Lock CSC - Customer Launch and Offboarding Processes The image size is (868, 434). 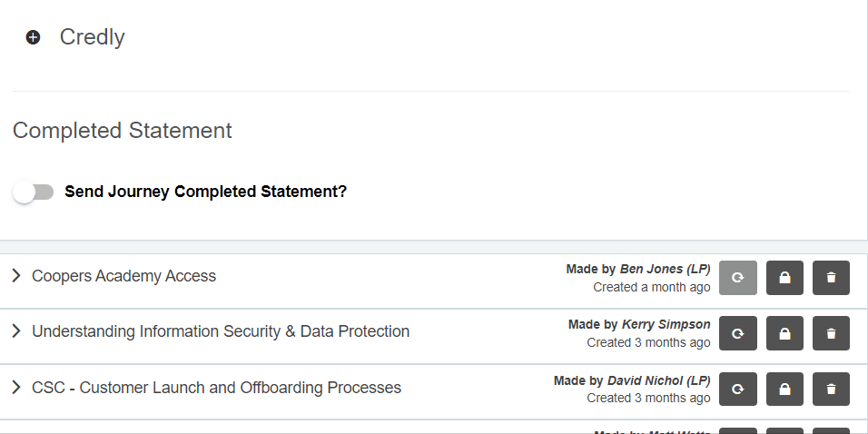[x=784, y=389]
